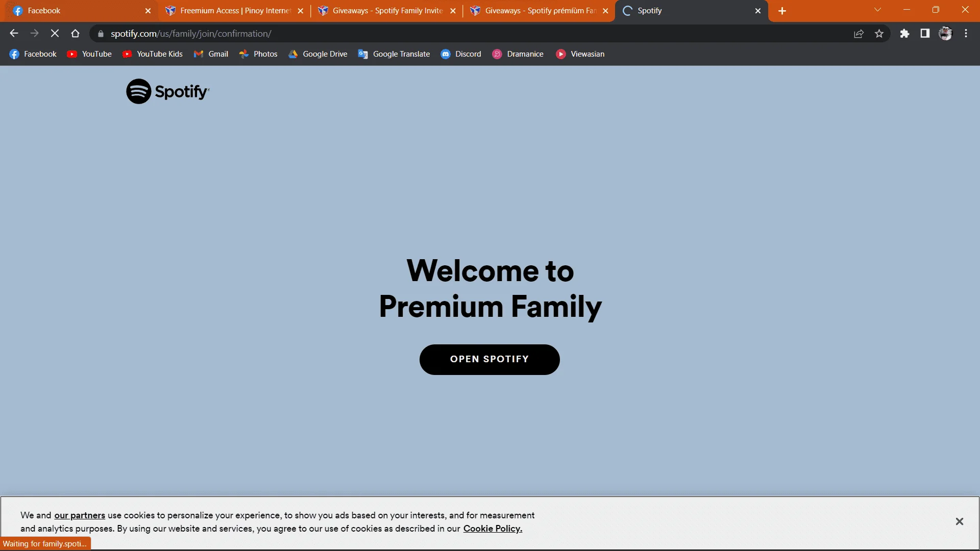
Task: Minimize the Chrome window
Action: point(907,10)
